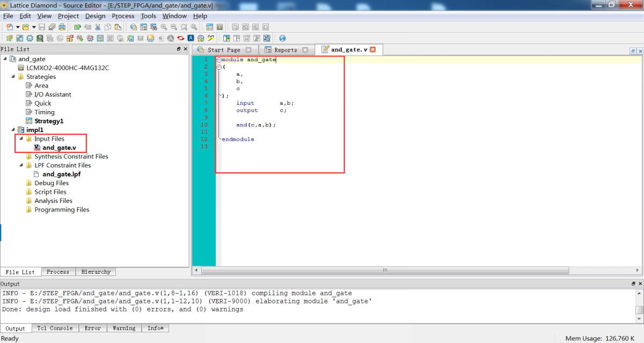Viewport: 644px width, 343px height.
Task: Click the Simulation Wizard wand icon
Action: [x=211, y=38]
